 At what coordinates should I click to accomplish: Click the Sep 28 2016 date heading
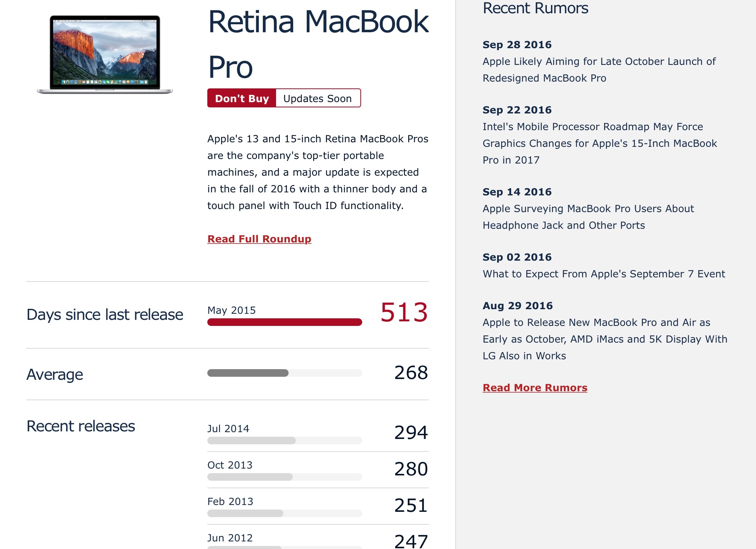tap(517, 44)
